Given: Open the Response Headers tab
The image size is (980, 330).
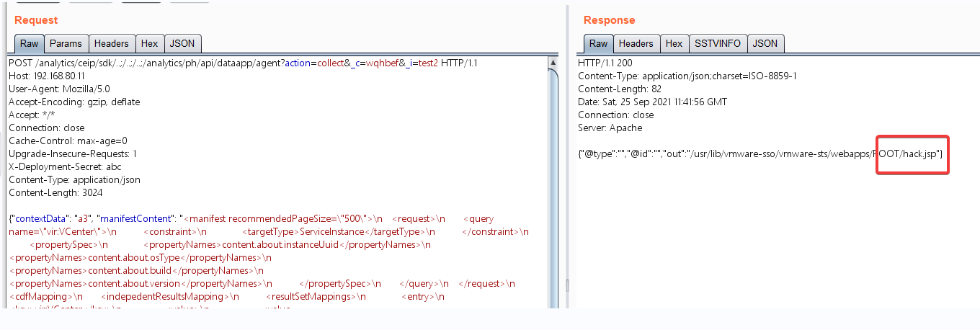Looking at the screenshot, I should [x=636, y=43].
